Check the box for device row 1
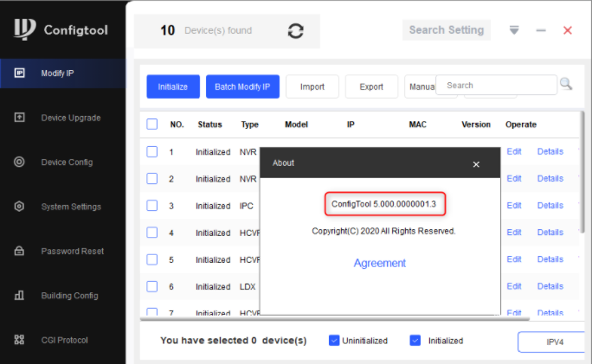Screen dimensions: 592x364 click(152, 151)
